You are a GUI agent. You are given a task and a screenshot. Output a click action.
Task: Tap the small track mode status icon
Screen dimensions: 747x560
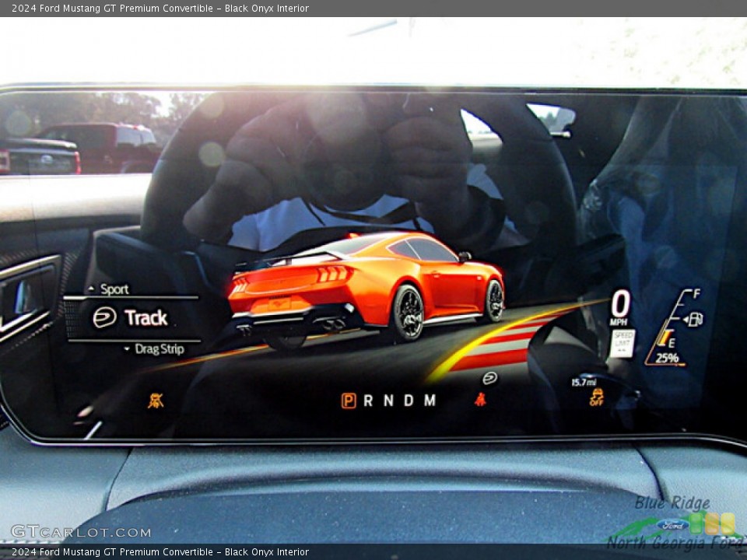(489, 379)
